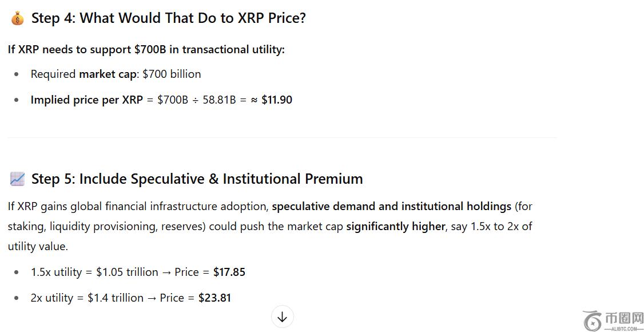This screenshot has height=332, width=644.
Task: Click the "1.5x utility = $1.05 trillion" text
Action: click(94, 272)
